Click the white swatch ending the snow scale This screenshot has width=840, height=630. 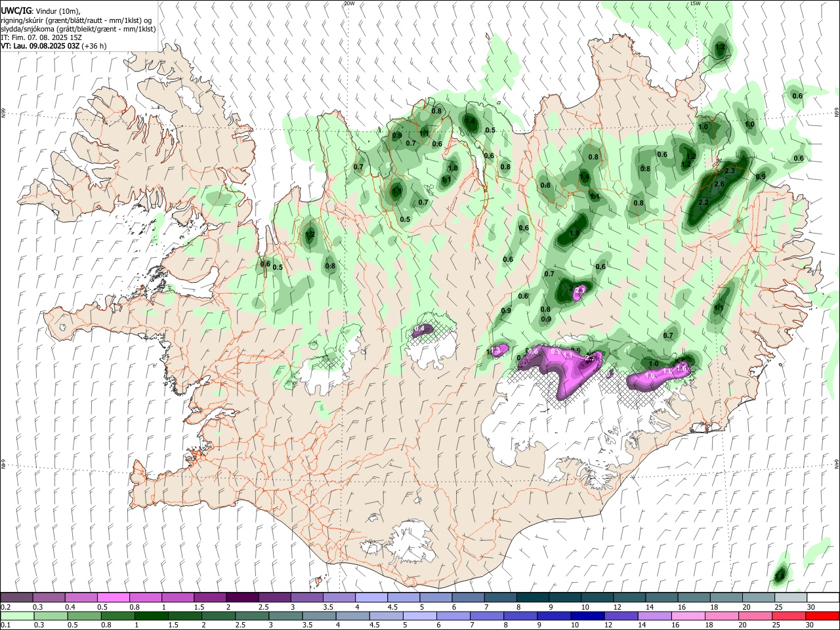(822, 597)
